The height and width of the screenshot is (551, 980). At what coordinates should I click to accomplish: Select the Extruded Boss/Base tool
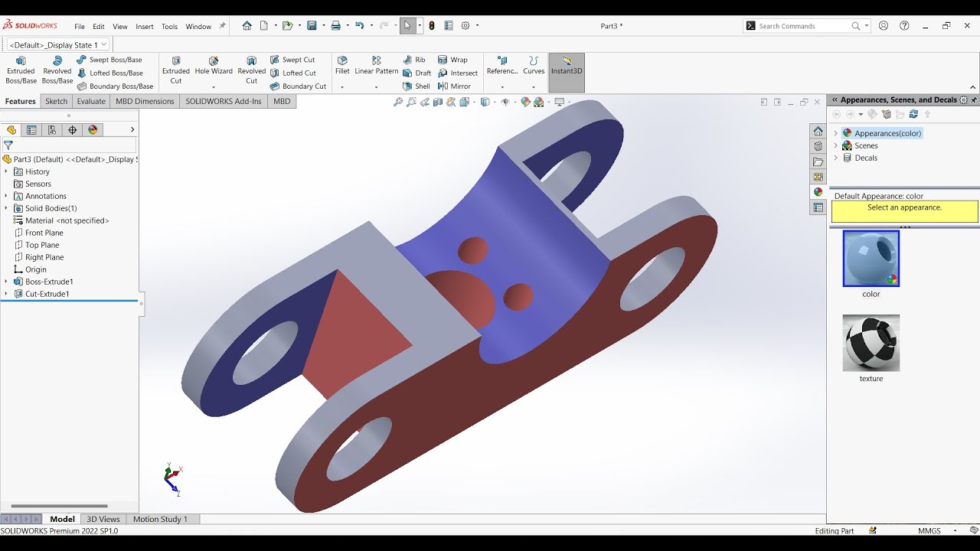click(21, 70)
